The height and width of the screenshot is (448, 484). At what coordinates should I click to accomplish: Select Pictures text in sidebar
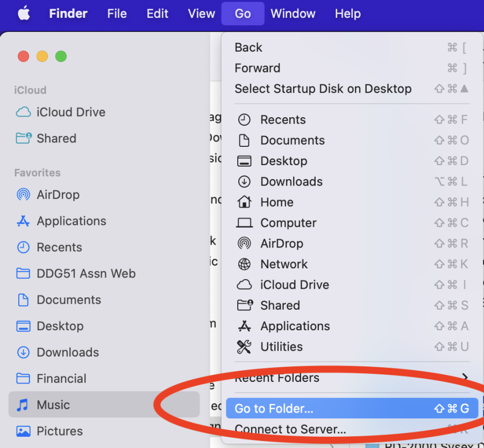60,431
